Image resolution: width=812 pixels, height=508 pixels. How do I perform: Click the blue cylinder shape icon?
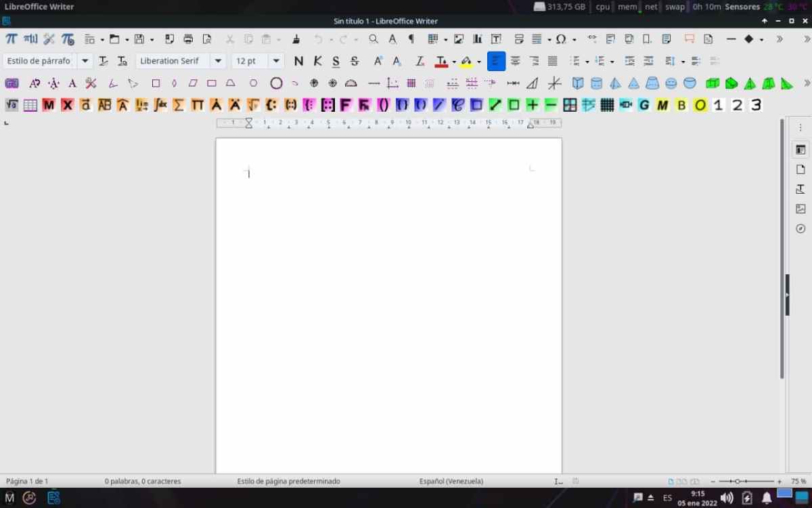[x=596, y=83]
